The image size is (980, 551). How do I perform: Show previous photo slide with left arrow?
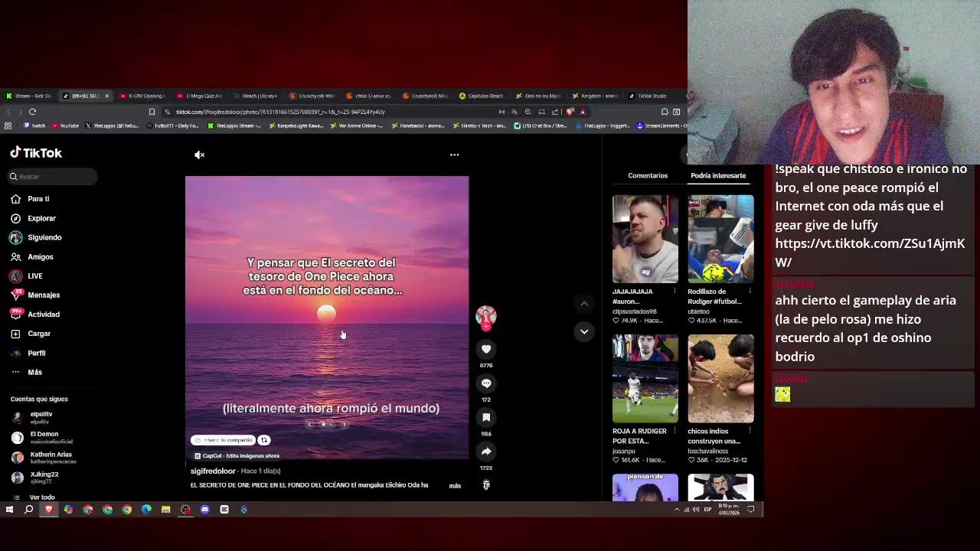pos(309,424)
